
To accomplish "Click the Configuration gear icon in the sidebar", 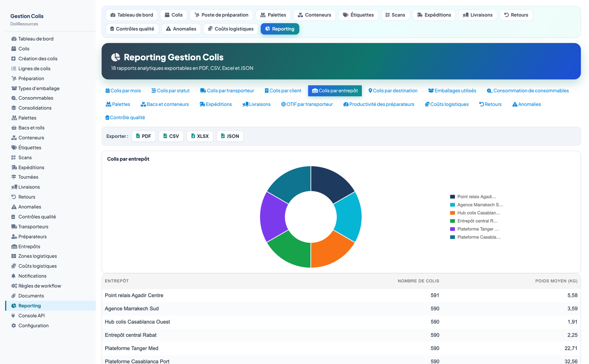I will click(14, 326).
